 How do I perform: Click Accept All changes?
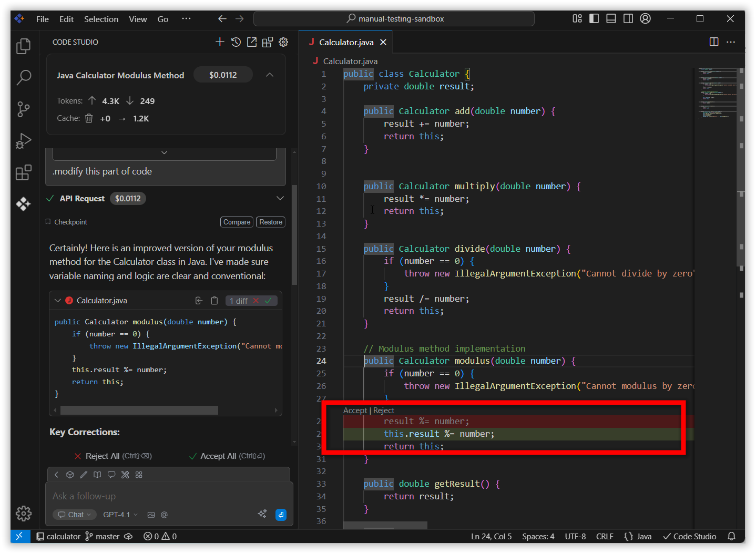(x=227, y=456)
